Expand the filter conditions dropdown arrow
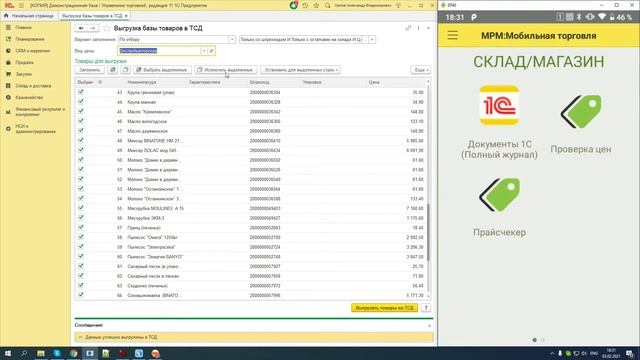This screenshot has width=640, height=360. click(x=372, y=40)
